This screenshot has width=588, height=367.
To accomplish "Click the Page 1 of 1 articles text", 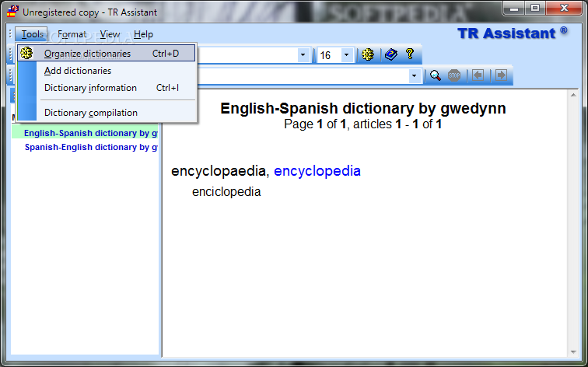I will click(363, 124).
